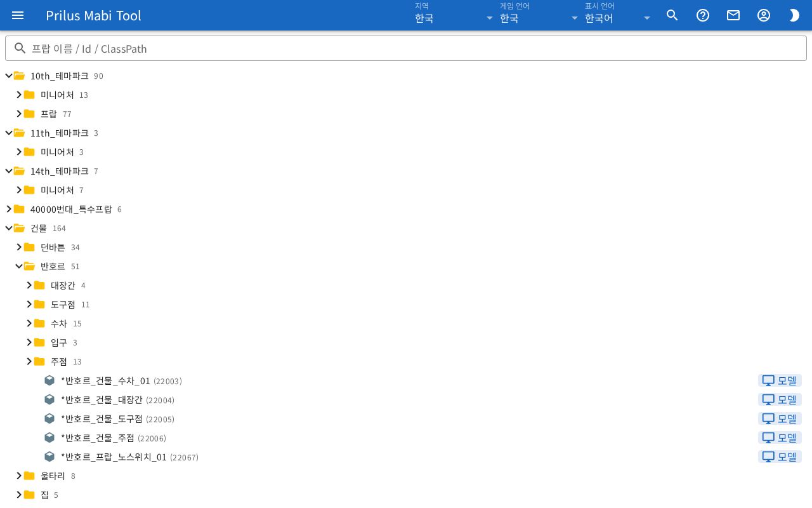Expand the 프랍 folder with 77 items
Image resolution: width=812 pixels, height=508 pixels.
[x=19, y=114]
